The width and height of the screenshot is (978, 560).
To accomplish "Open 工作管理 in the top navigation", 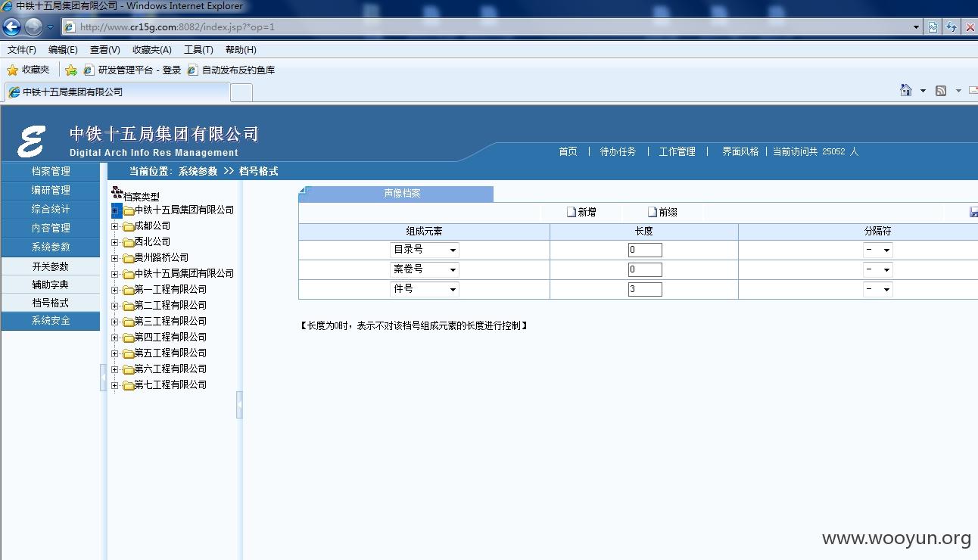I will 677,151.
